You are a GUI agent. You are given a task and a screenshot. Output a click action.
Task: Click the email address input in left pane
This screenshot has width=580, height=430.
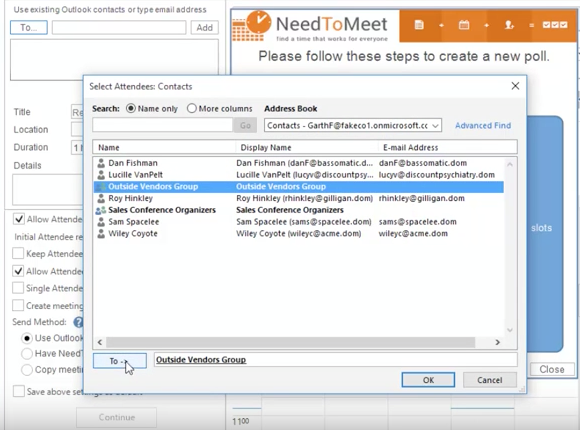[x=119, y=27]
